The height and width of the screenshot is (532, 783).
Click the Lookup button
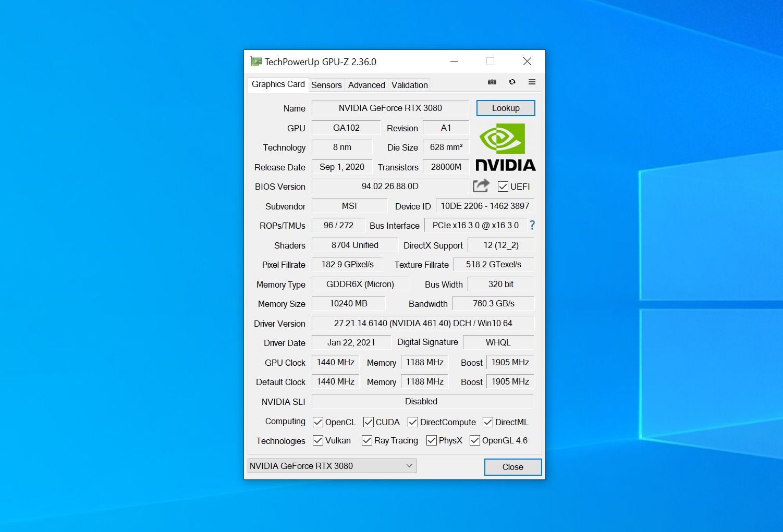click(x=506, y=108)
